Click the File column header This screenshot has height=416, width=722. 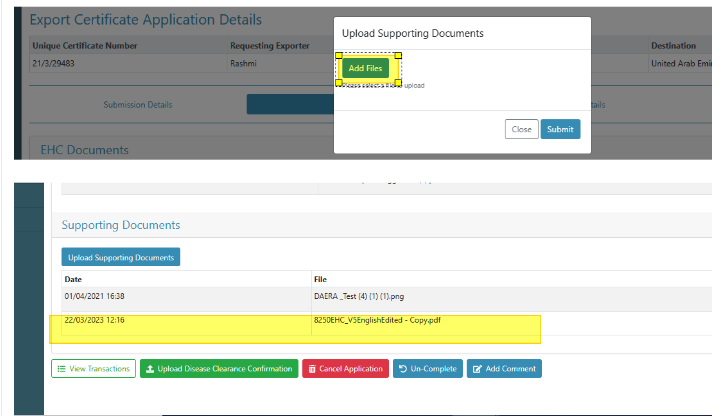(320, 279)
